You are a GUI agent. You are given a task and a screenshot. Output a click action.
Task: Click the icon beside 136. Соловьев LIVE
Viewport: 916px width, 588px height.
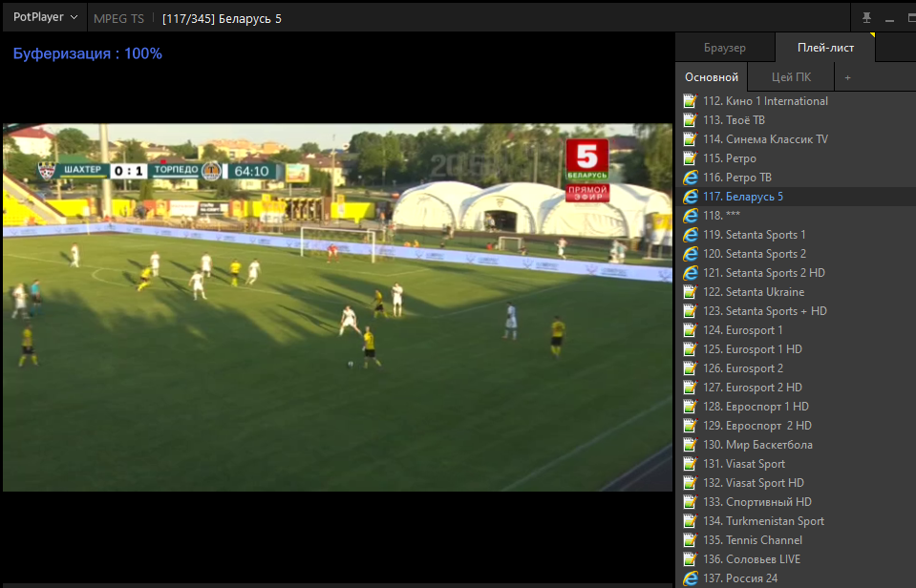(x=690, y=559)
